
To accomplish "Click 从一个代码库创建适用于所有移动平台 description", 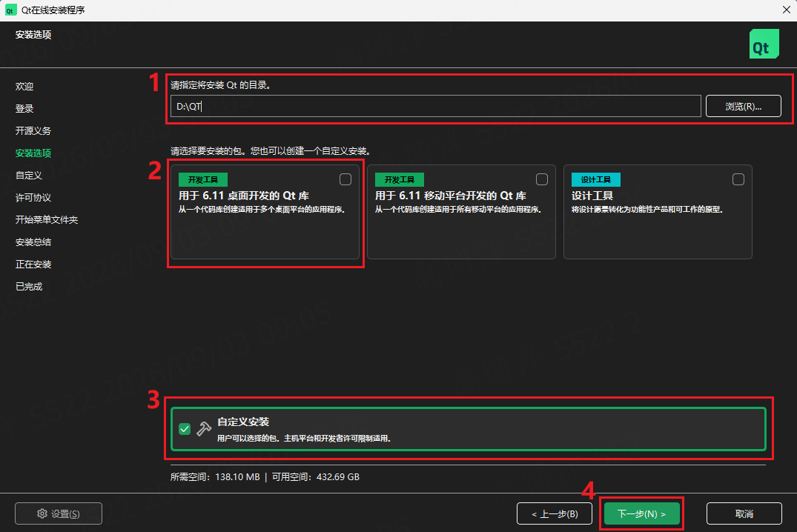I will coord(458,210).
